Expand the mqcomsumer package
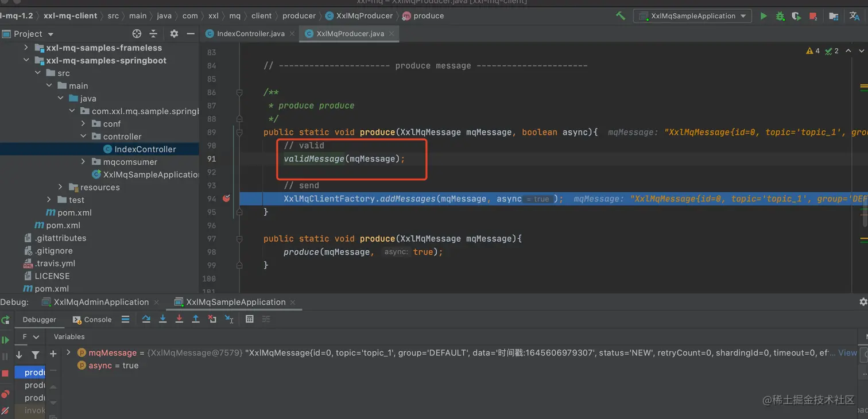 click(x=83, y=162)
